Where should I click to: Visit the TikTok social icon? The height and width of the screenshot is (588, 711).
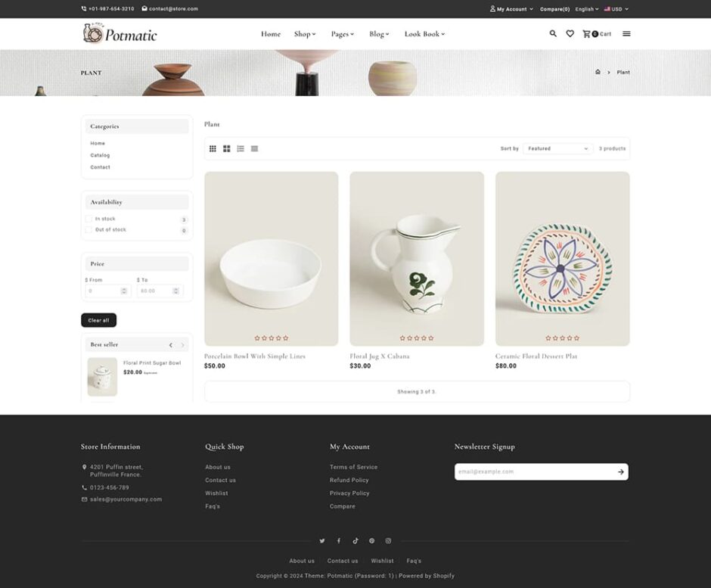[x=355, y=541]
